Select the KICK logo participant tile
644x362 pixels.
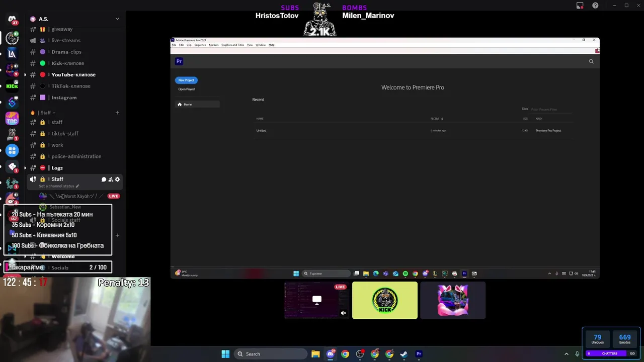[x=385, y=300]
